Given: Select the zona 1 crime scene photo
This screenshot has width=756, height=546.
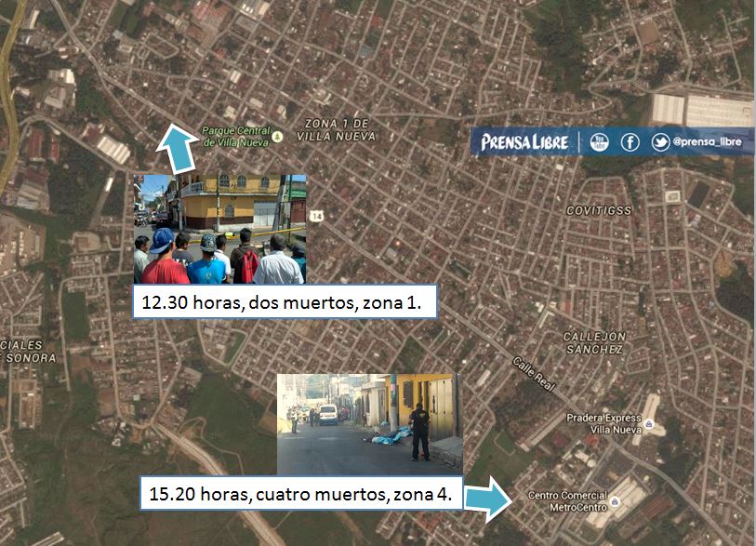Looking at the screenshot, I should click(x=220, y=227).
